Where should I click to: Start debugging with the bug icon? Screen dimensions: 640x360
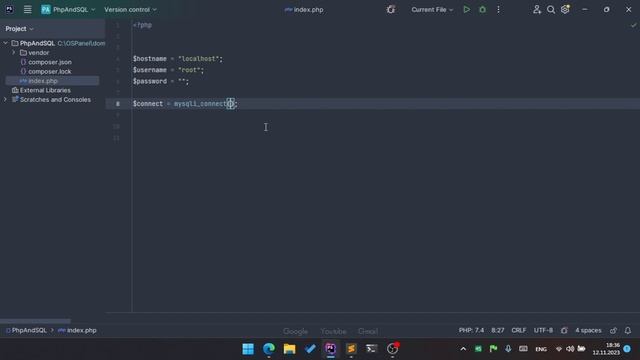tap(482, 9)
